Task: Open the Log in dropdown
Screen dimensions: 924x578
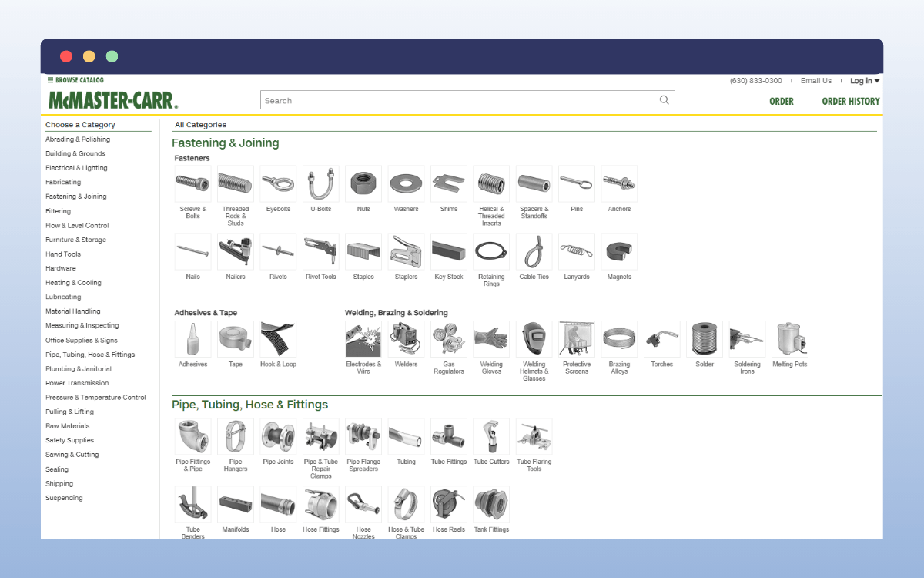Action: (x=864, y=80)
